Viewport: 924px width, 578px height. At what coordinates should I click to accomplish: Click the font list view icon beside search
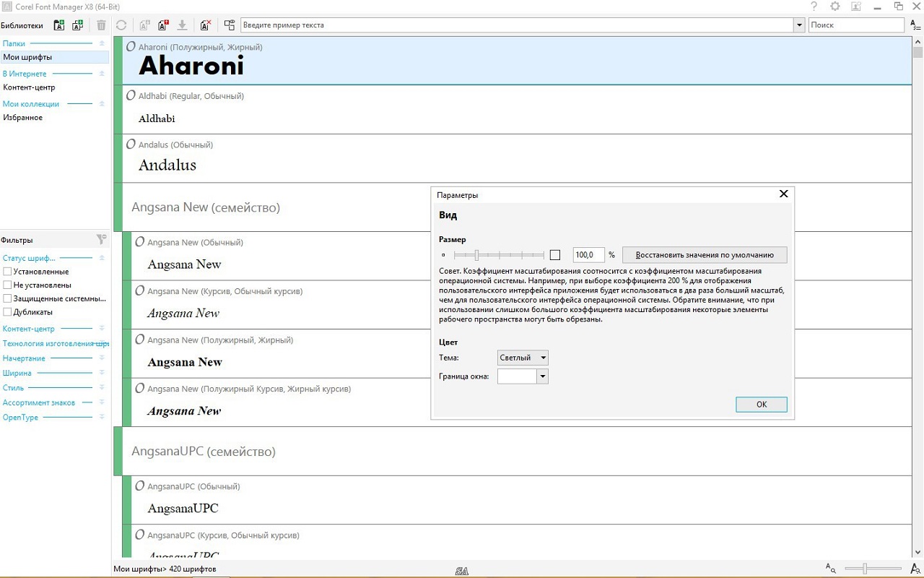click(915, 25)
